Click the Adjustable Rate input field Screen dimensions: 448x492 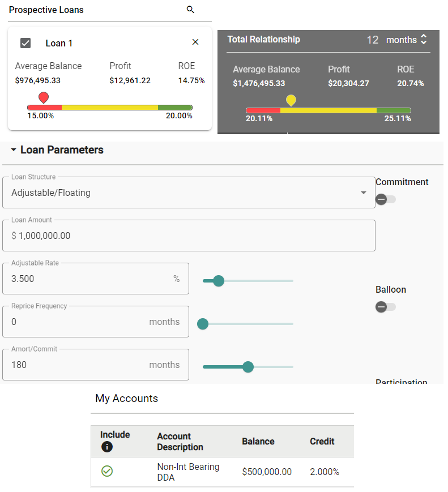pyautogui.click(x=91, y=279)
